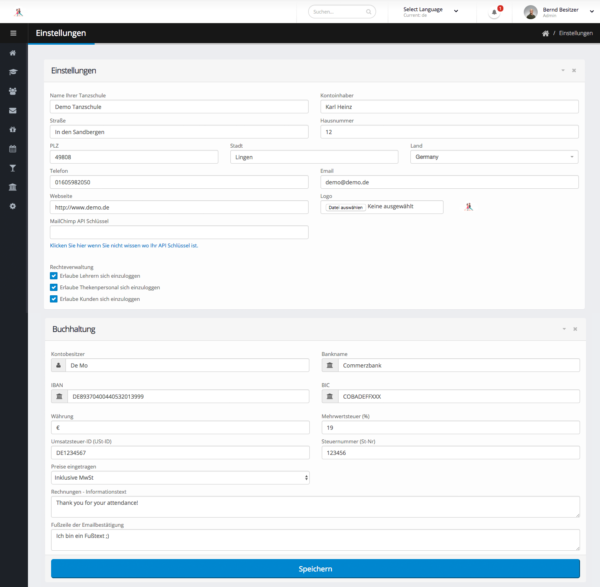Click the Kontobesitzer field with De Mo
600x587 pixels.
tap(188, 365)
